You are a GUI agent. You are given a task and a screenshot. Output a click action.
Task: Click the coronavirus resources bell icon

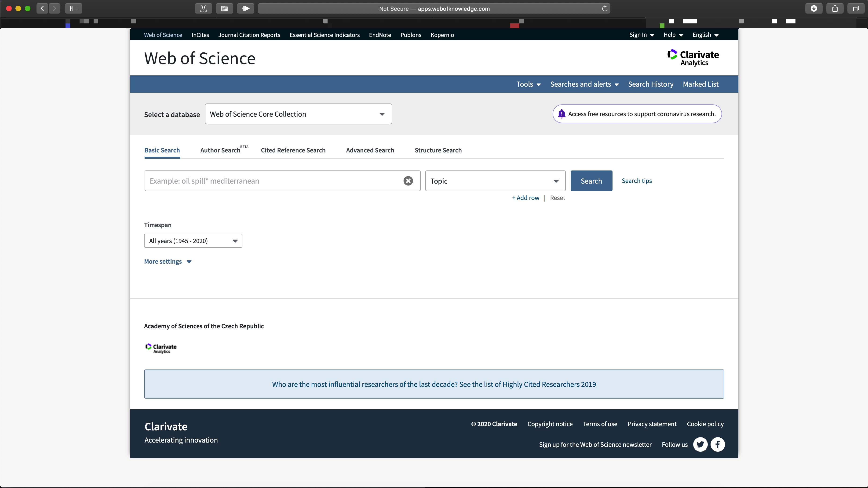[561, 114]
